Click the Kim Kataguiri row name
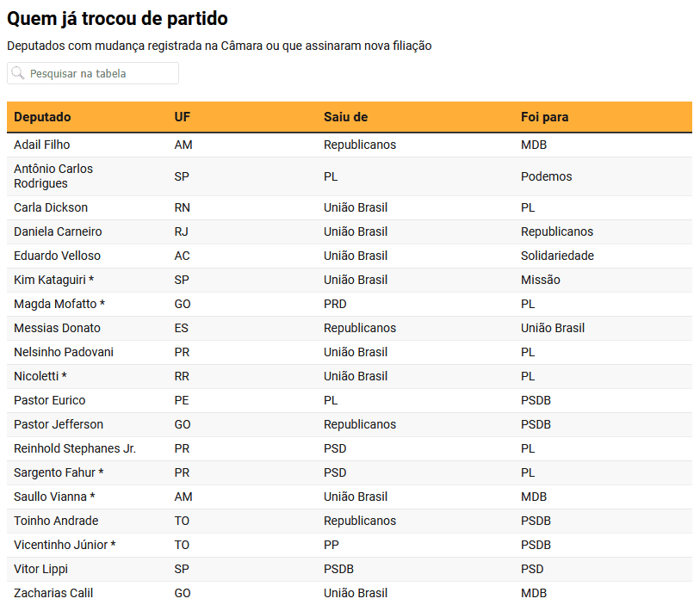Screen dimensions: 700x611 [53, 280]
